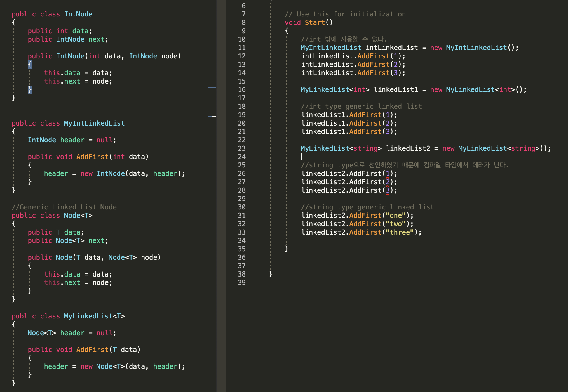568x392 pixels.
Task: Click the linkedList2 variable declaration on line 23
Action: [408, 148]
